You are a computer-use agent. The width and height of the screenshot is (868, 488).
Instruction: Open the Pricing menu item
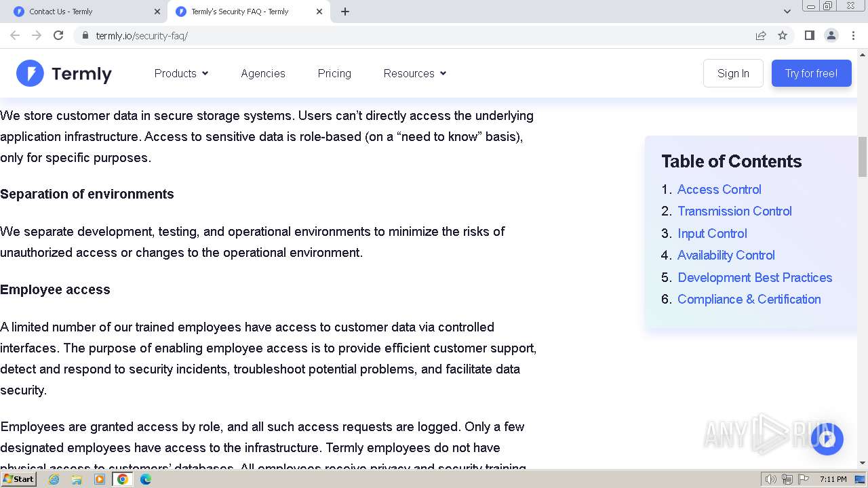[x=334, y=73]
